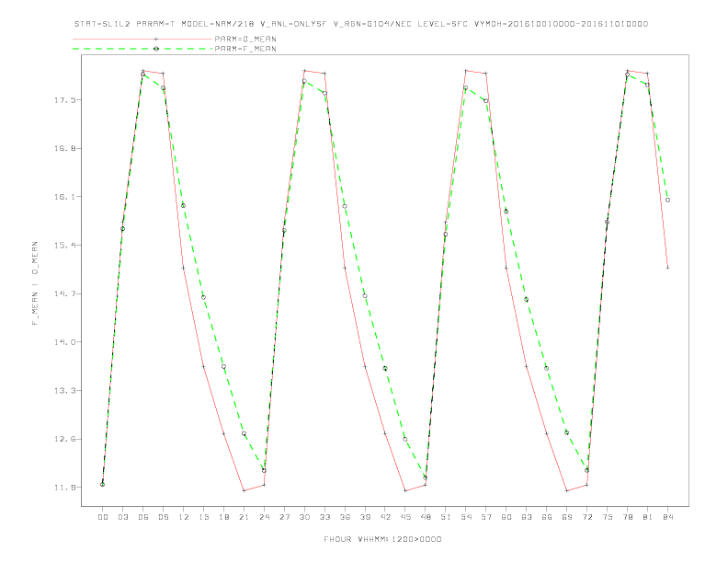The height and width of the screenshot is (563, 728).
Task: Click x-axis tick label 72
Action: click(x=586, y=517)
